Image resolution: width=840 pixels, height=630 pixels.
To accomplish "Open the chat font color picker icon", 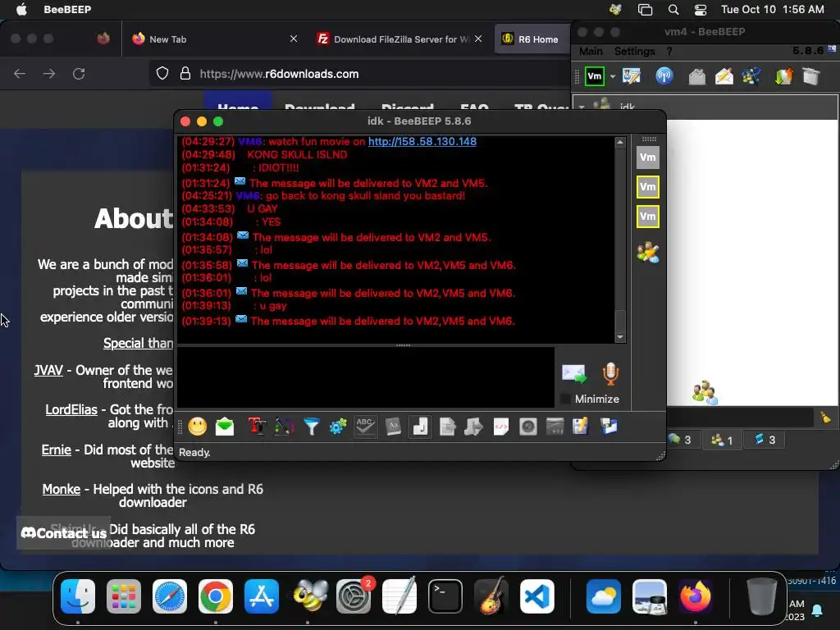I will (x=284, y=427).
